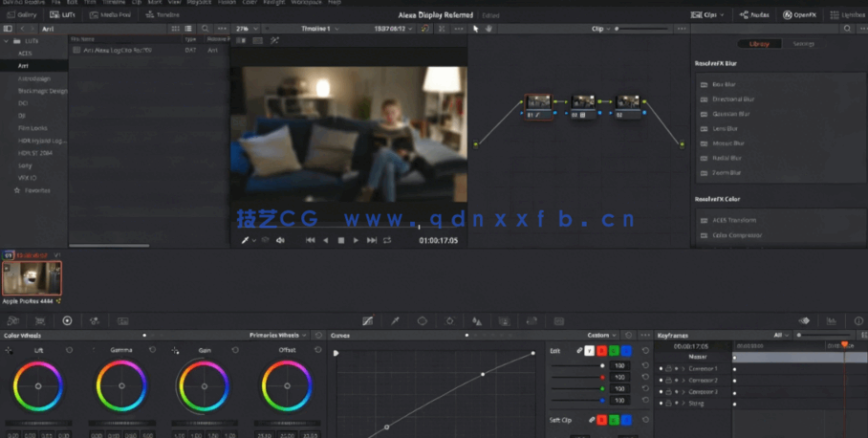
Task: Click the node editor zoom slider
Action: click(641, 29)
